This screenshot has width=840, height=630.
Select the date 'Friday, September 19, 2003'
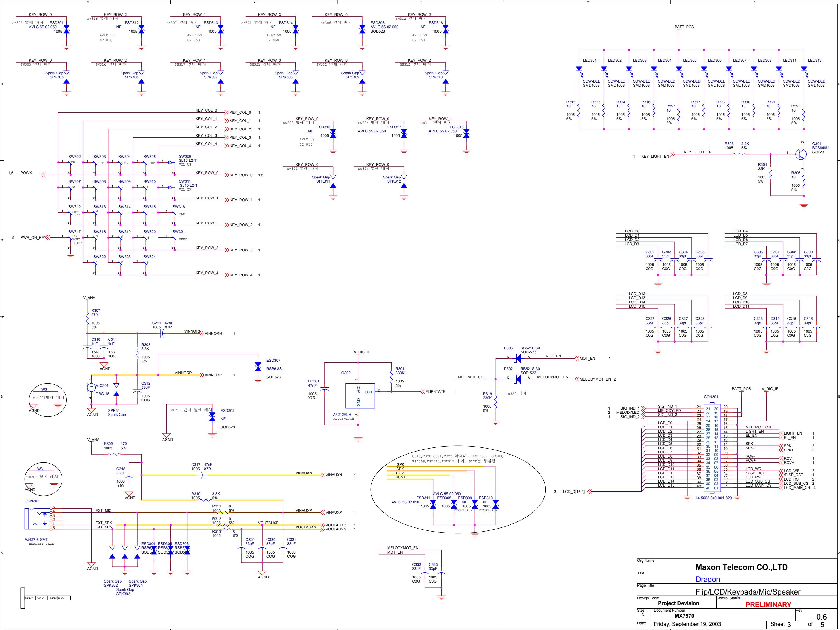point(687,624)
